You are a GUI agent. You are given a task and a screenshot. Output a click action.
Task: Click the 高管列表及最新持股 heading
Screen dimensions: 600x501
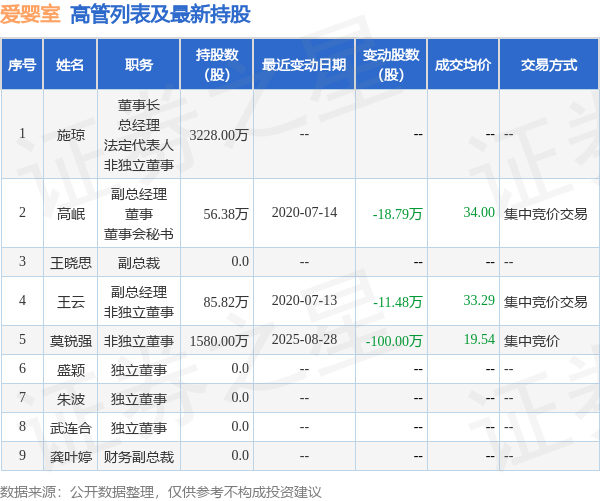coord(160,15)
